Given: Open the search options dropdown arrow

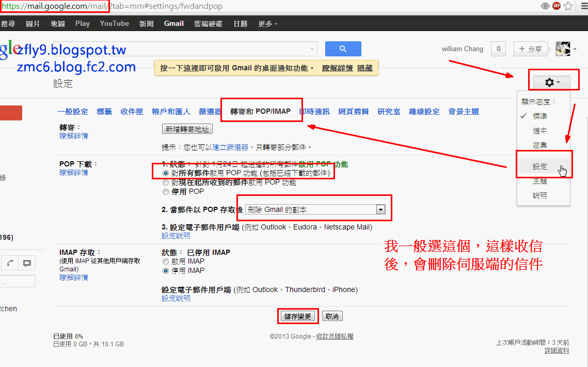Looking at the screenshot, I should pos(312,49).
